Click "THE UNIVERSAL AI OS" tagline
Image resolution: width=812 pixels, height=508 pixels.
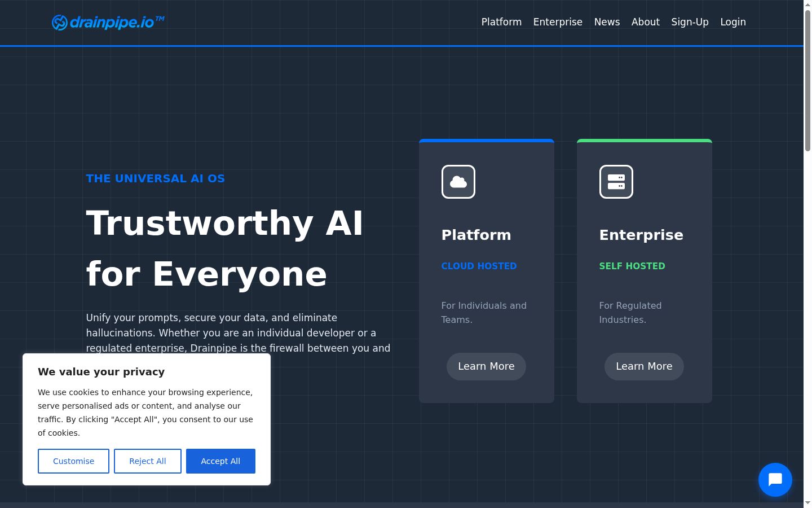pyautogui.click(x=155, y=178)
